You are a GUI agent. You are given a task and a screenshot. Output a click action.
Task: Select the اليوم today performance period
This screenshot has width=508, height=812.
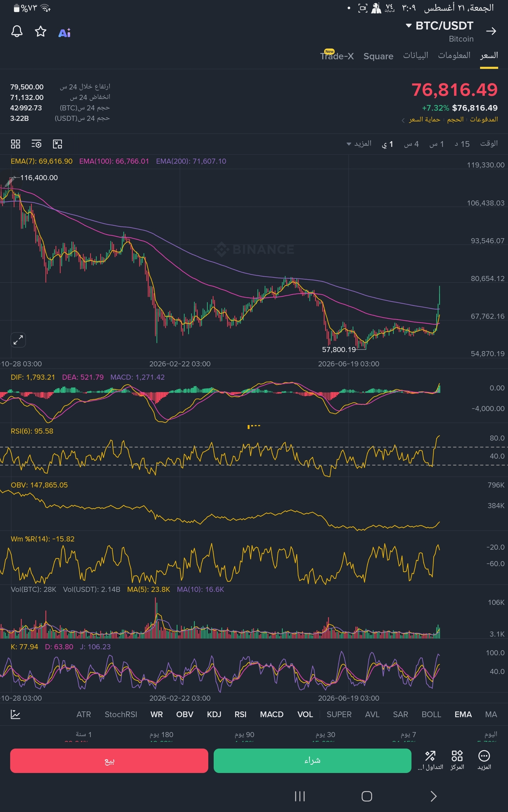[x=491, y=735]
